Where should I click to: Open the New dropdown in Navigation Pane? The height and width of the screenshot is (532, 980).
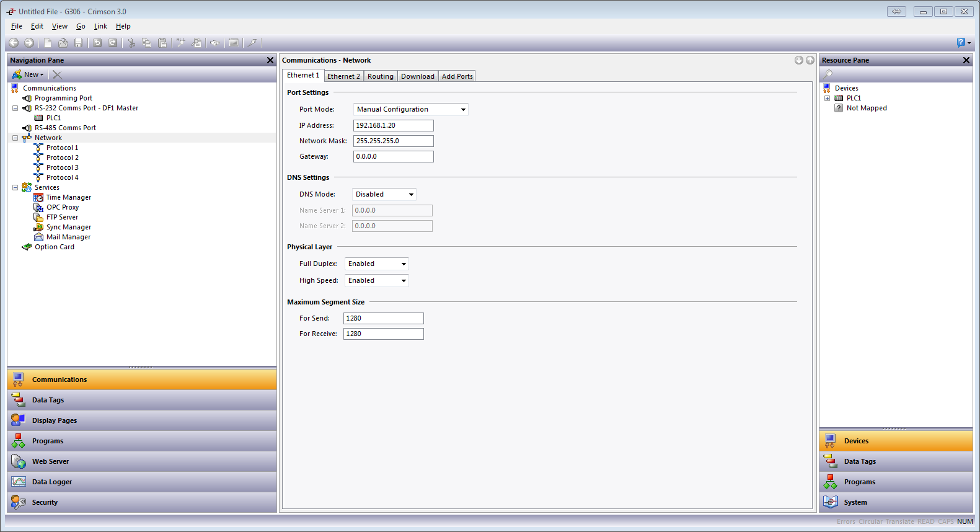click(x=28, y=74)
